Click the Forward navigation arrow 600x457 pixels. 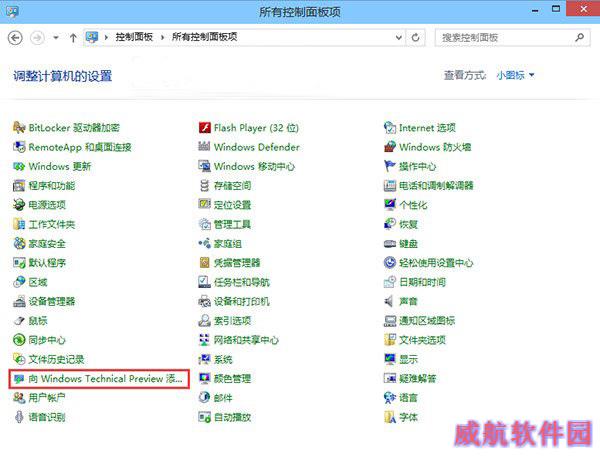click(x=37, y=38)
